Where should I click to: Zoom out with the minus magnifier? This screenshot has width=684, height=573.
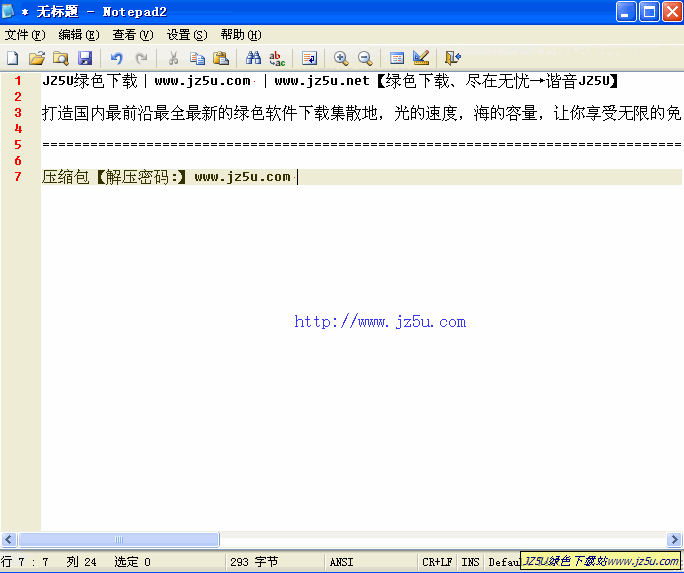pos(365,58)
